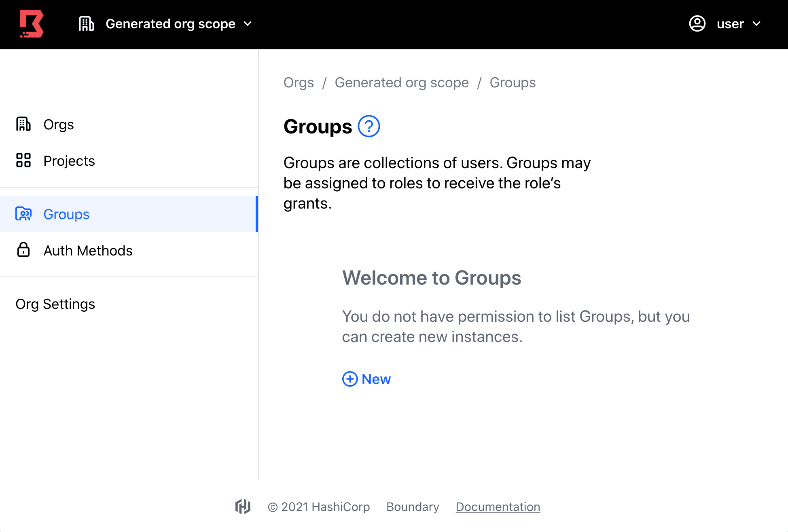Image resolution: width=788 pixels, height=532 pixels.
Task: Expand the scope switcher chevron
Action: 248,24
